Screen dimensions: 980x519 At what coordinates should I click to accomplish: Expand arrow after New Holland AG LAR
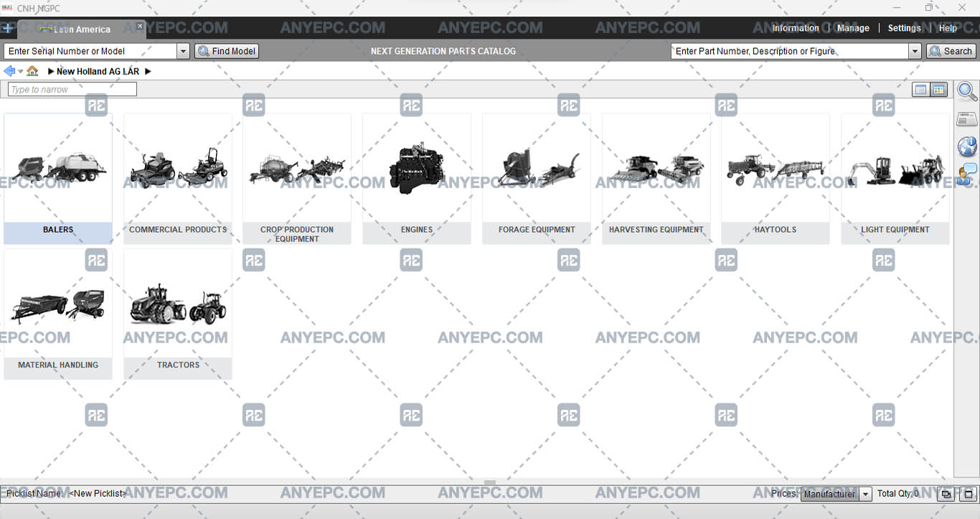click(x=148, y=72)
